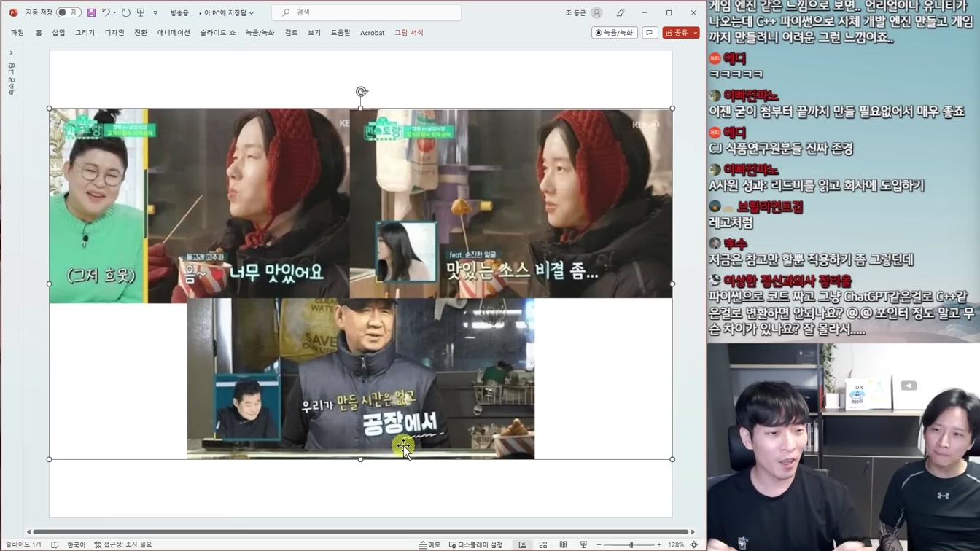This screenshot has height=551, width=980.
Task: Click the pen/designer icon in title bar
Action: (x=621, y=12)
